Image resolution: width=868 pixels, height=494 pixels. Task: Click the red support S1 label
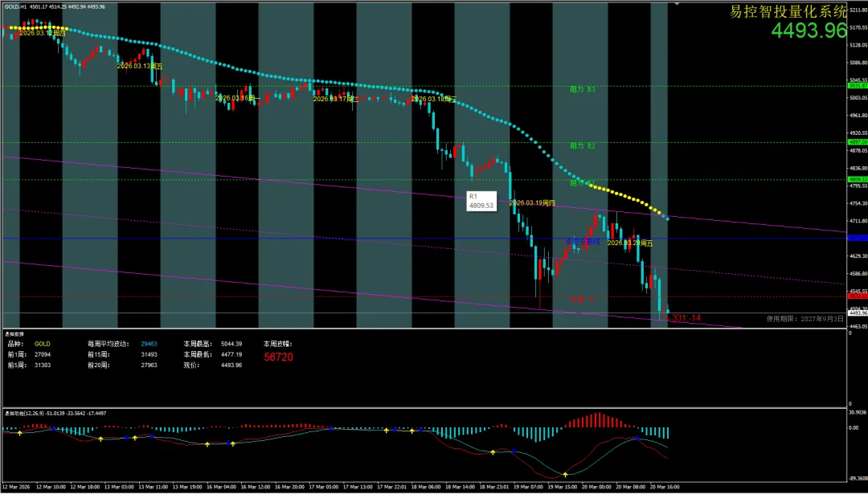click(583, 300)
